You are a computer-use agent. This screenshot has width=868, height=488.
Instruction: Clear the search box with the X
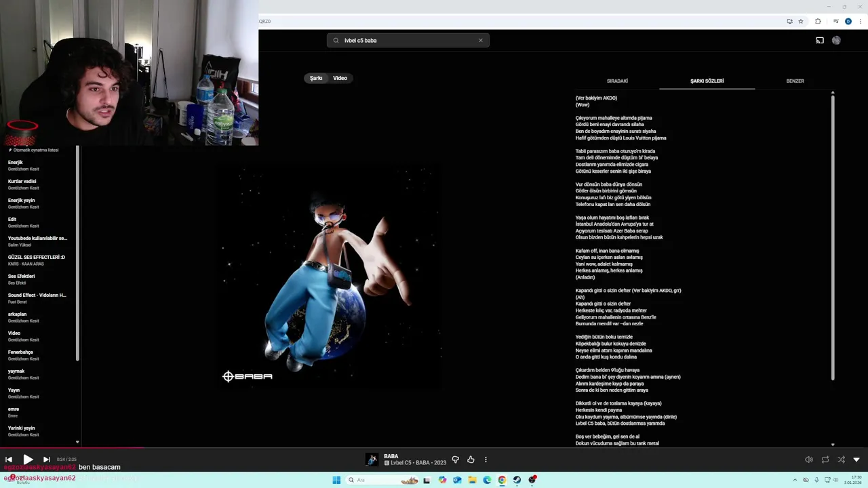481,41
